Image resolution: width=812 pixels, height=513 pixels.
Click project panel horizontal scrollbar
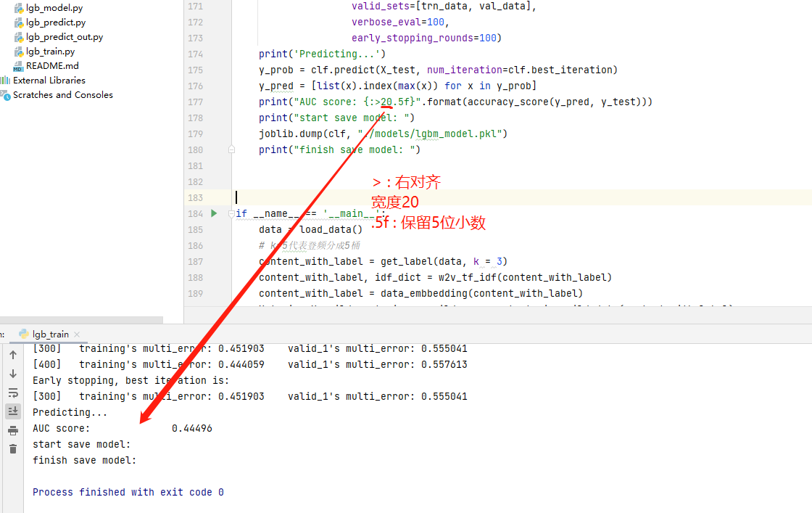pyautogui.click(x=81, y=320)
